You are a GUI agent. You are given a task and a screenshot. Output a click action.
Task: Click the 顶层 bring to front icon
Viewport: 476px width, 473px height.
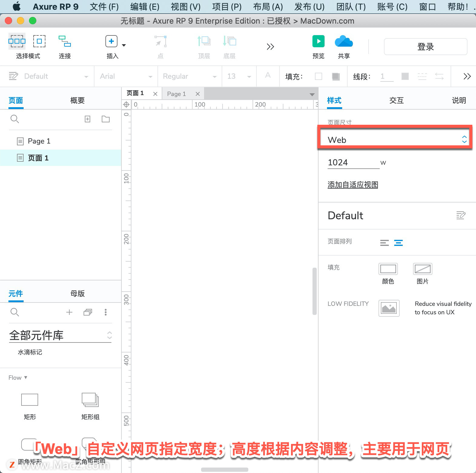pos(204,41)
